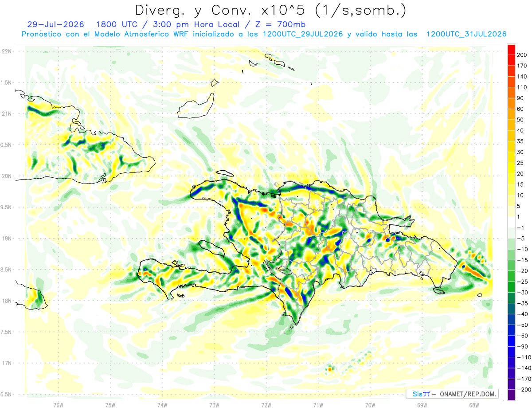The image size is (532, 411).
Task: Click the white colorbar swatch between 1 and -1
Action: (x=511, y=222)
